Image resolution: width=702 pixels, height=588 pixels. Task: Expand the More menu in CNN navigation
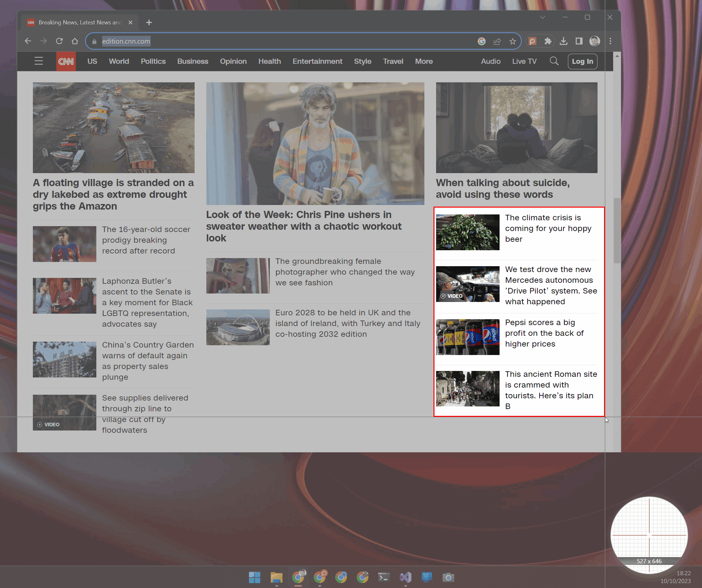(424, 61)
